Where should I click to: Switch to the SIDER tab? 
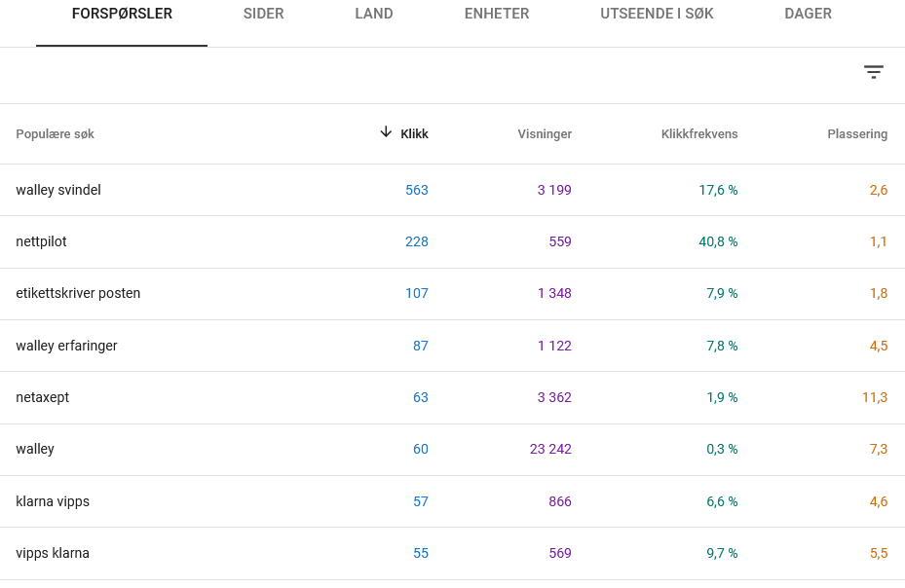click(263, 14)
